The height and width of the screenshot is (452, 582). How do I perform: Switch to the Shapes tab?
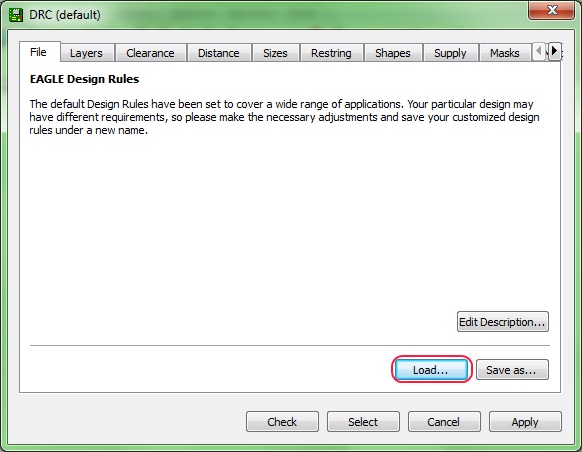(x=393, y=53)
